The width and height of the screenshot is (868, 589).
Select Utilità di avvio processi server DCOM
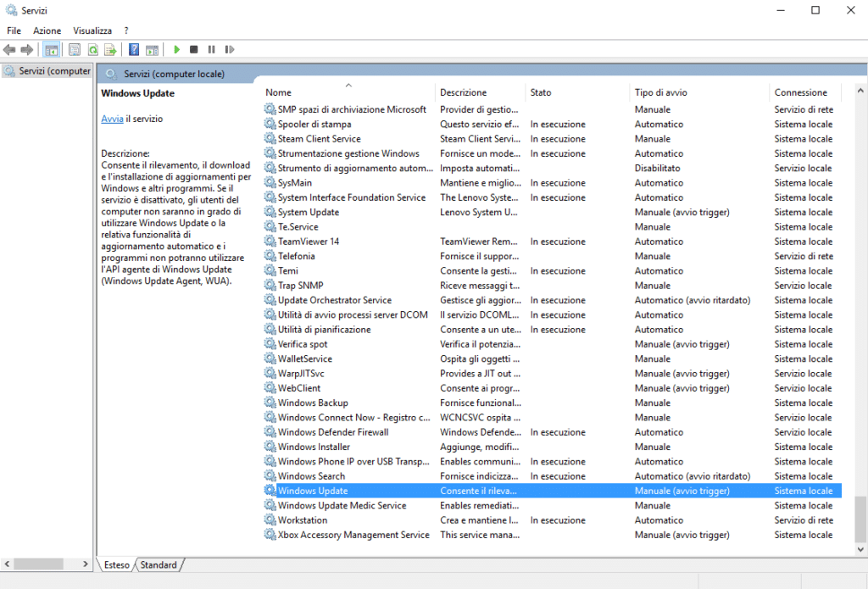click(553, 314)
